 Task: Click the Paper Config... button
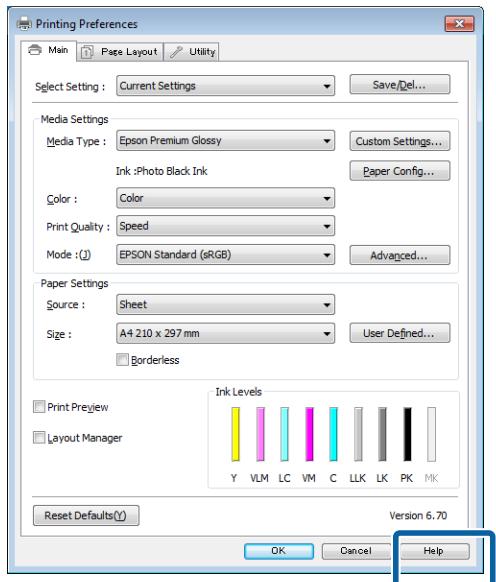[x=399, y=171]
